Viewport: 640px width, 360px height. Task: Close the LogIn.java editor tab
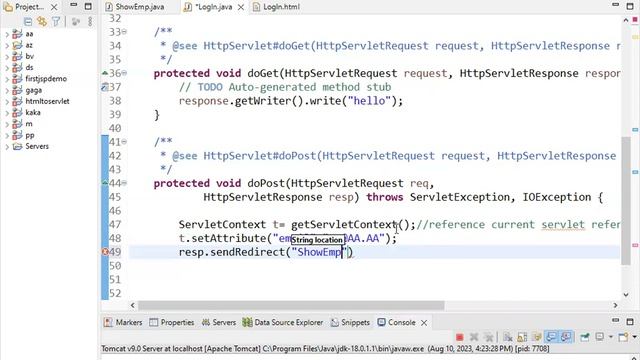pyautogui.click(x=241, y=7)
